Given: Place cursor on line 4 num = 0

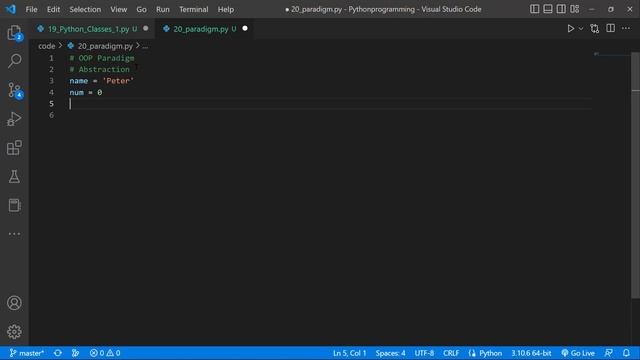Looking at the screenshot, I should click(86, 92).
